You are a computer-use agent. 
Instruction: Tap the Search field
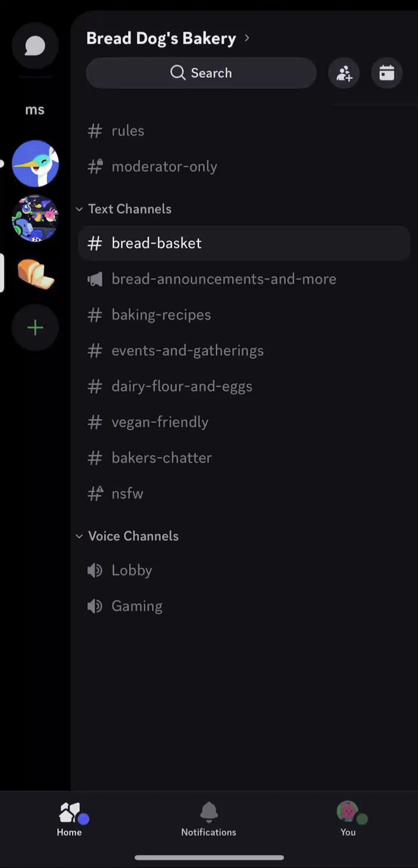point(201,73)
